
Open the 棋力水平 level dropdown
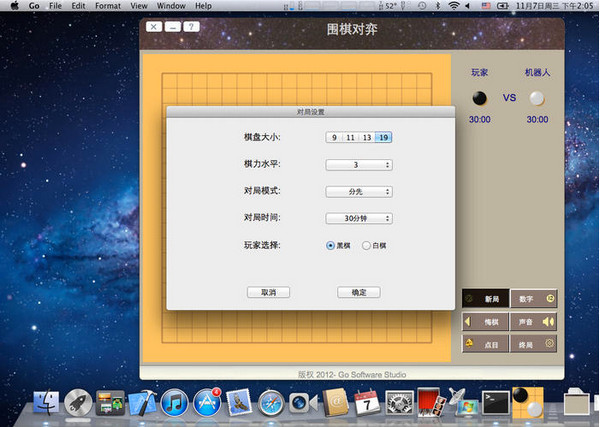pyautogui.click(x=358, y=164)
